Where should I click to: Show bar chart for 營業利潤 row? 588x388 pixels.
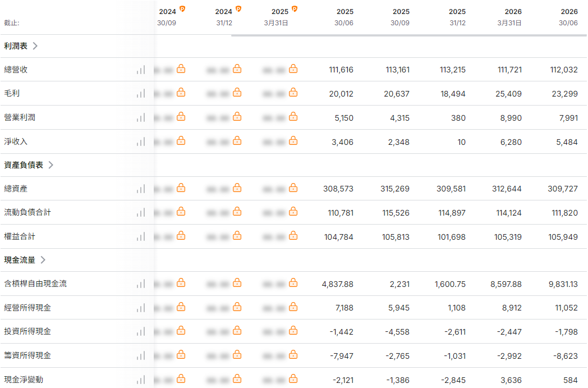coord(141,118)
